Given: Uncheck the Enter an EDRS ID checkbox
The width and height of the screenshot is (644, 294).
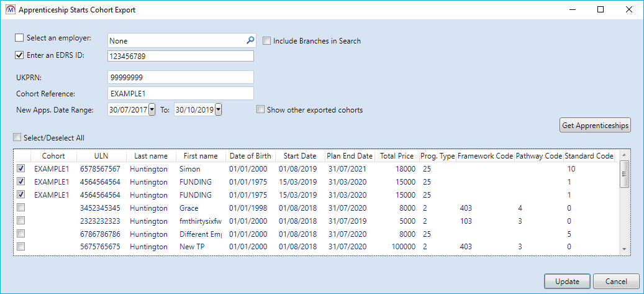Looking at the screenshot, I should coord(19,55).
